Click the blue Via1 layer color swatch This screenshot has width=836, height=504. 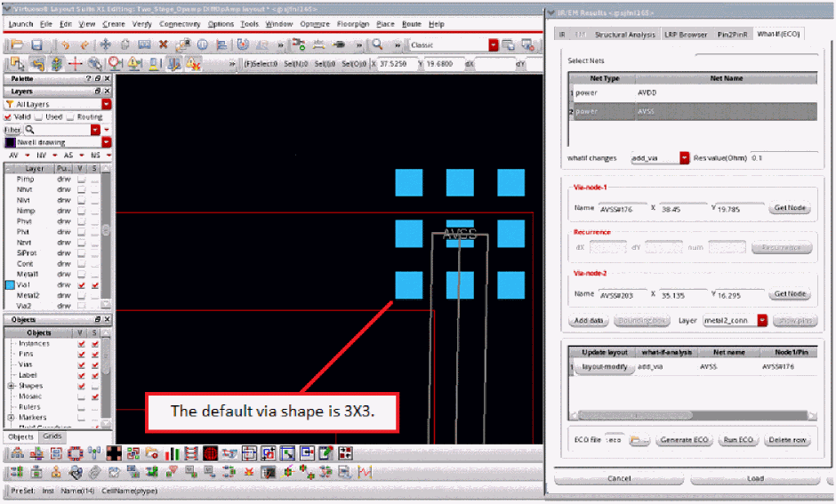[x=11, y=284]
